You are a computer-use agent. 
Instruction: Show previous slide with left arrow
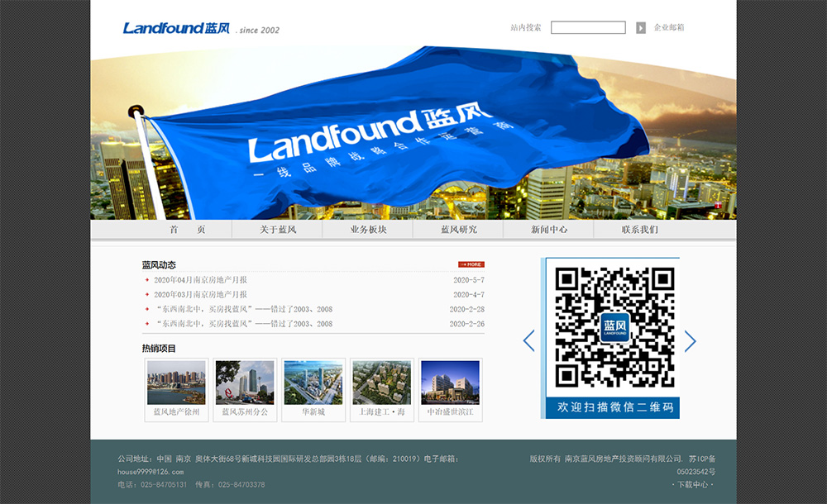coord(529,340)
